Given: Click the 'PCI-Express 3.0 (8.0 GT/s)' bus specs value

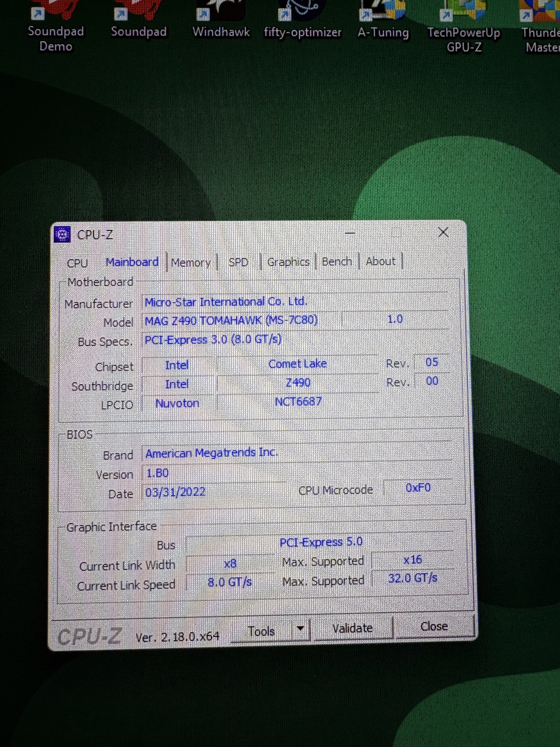Looking at the screenshot, I should (213, 340).
